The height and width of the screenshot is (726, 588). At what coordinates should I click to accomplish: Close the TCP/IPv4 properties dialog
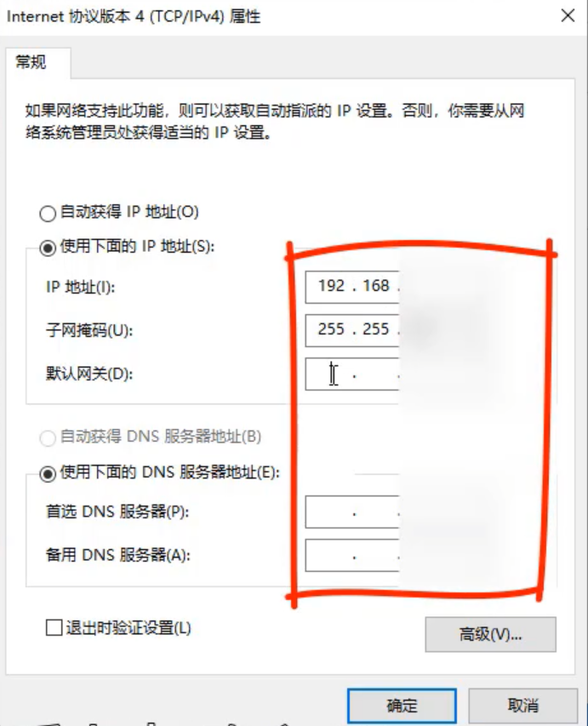click(x=568, y=15)
